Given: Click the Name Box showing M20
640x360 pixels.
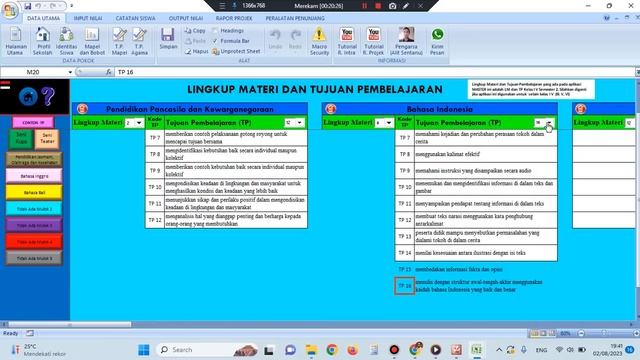Looking at the screenshot, I should tap(33, 72).
